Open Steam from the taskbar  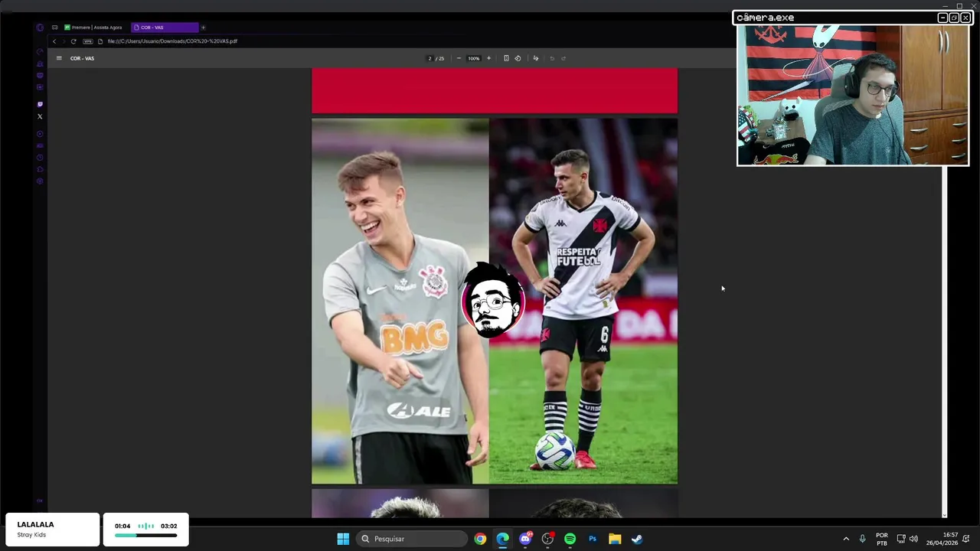pyautogui.click(x=637, y=539)
